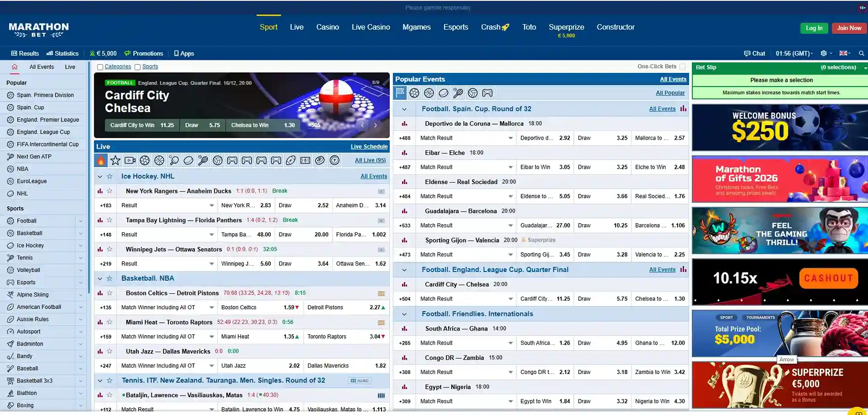Choose the ice hockey puck icon in Popular Events
This screenshot has height=415, width=868.
point(443,93)
